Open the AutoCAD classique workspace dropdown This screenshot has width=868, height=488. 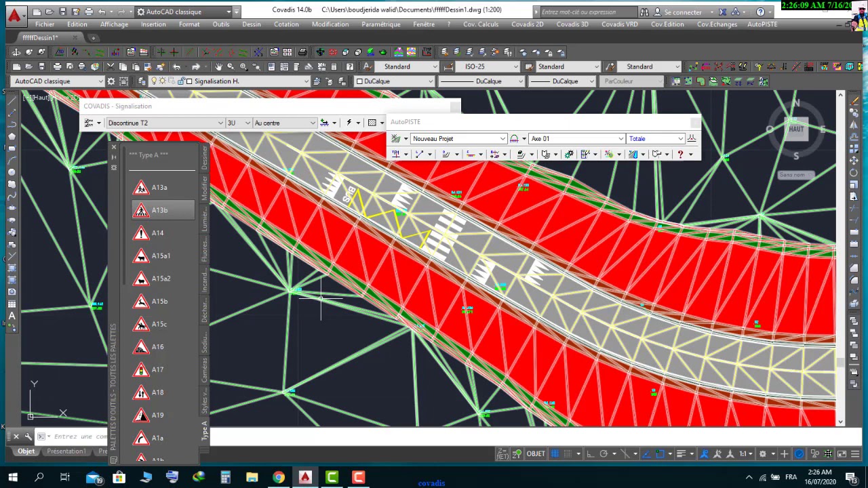coord(58,81)
